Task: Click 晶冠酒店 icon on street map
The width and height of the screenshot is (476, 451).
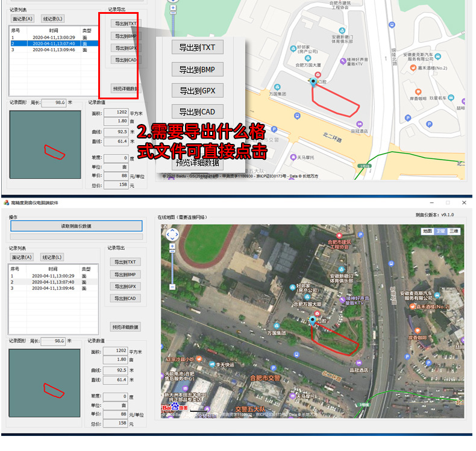Action: [360, 124]
